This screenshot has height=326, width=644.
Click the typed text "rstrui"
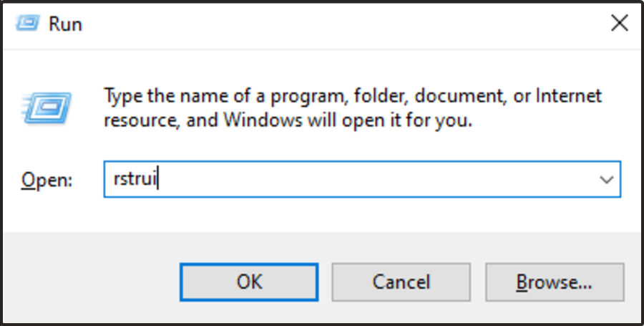[135, 180]
